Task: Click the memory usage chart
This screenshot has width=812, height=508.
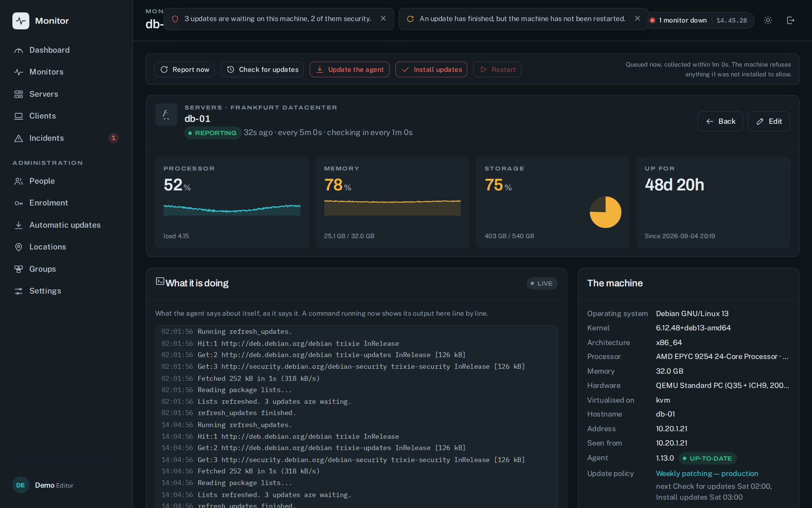Action: 392,208
